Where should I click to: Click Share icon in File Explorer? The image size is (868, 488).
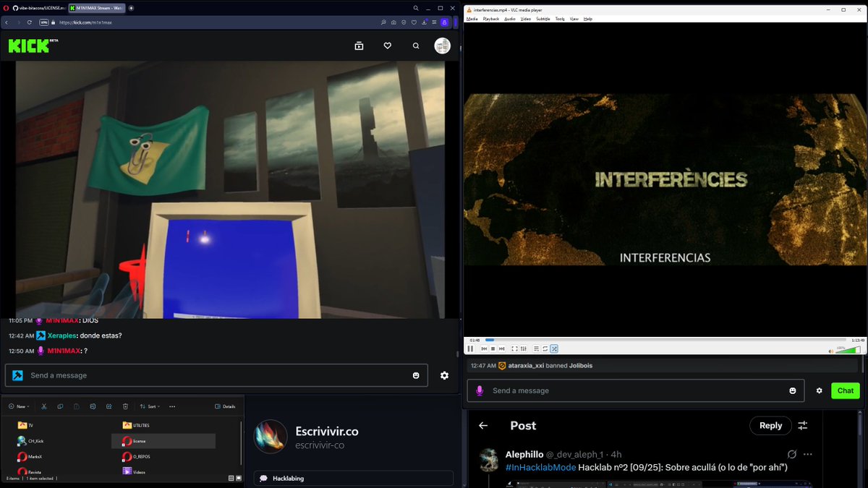[x=109, y=406]
